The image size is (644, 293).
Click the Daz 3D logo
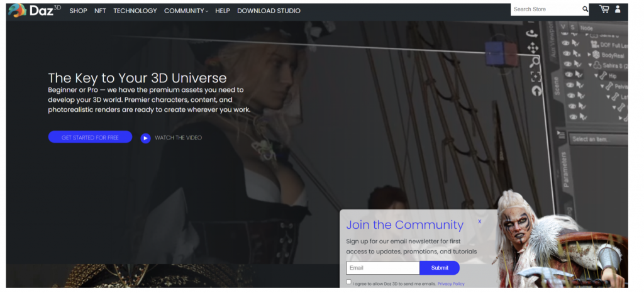[x=34, y=10]
